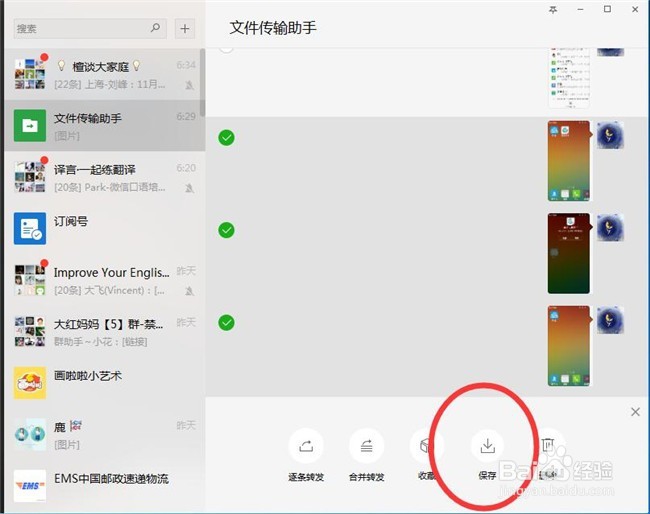The height and width of the screenshot is (514, 650).
Task: Click sender avatar beside first orange screenshot
Action: tap(610, 135)
